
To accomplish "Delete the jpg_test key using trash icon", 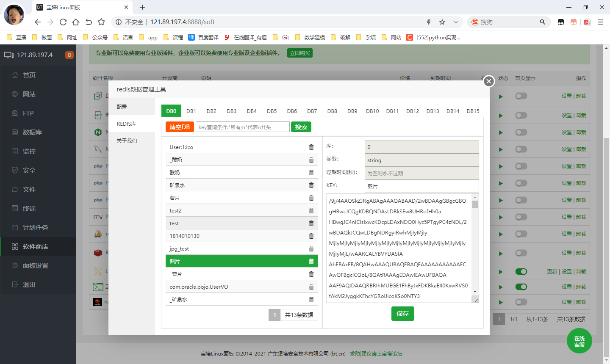I will tap(311, 249).
